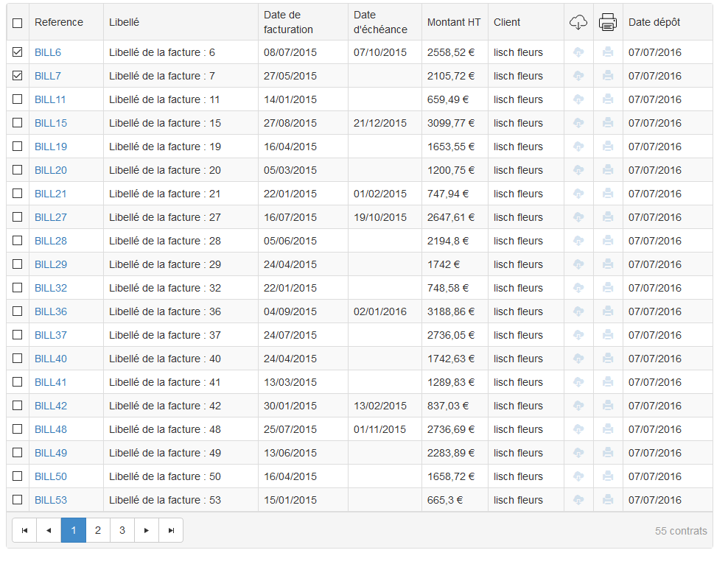Uncheck the BILL6 row checkbox
The width and height of the screenshot is (728, 564).
click(x=17, y=52)
